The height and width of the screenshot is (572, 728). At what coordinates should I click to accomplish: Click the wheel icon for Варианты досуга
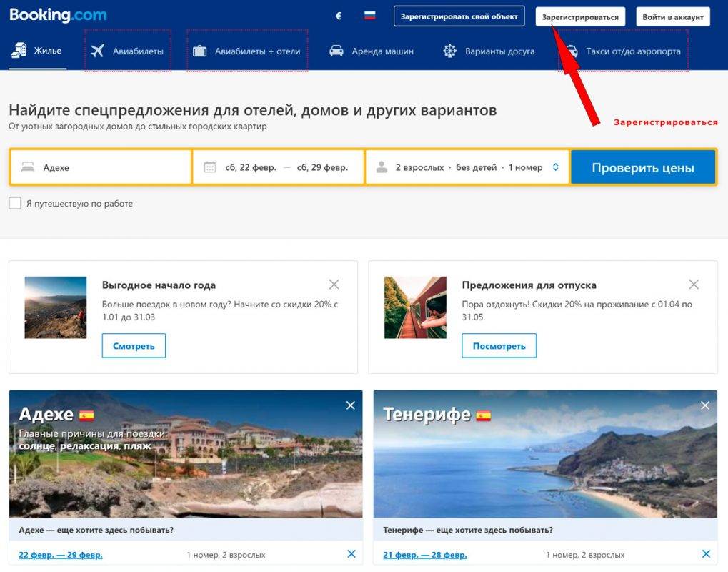(x=449, y=51)
